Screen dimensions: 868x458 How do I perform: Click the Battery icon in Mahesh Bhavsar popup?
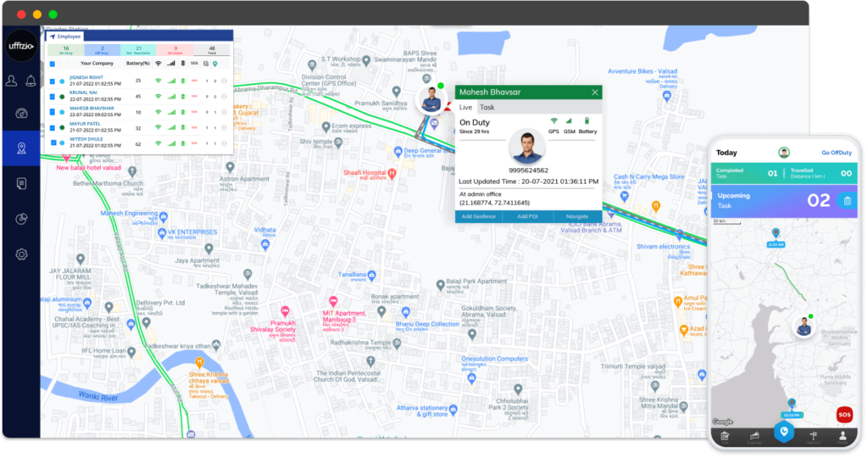tap(587, 120)
